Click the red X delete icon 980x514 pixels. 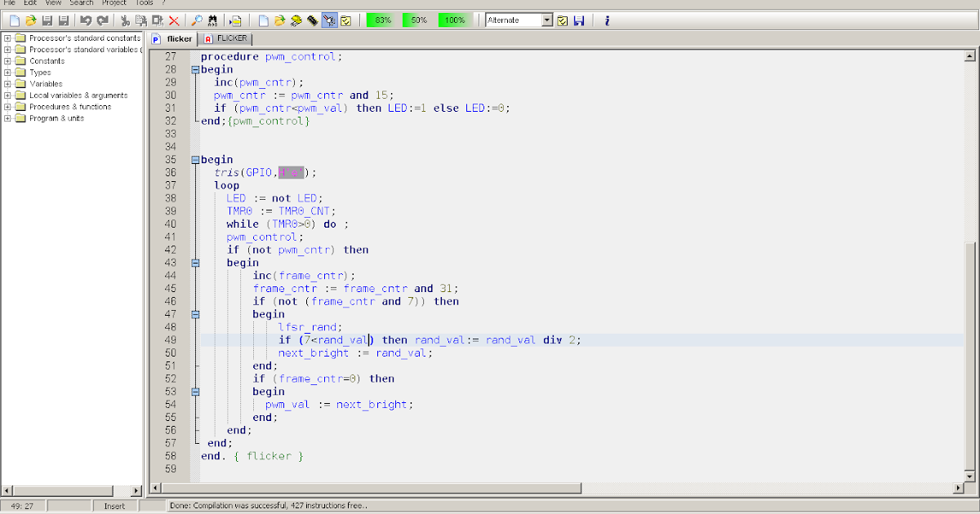pyautogui.click(x=175, y=20)
